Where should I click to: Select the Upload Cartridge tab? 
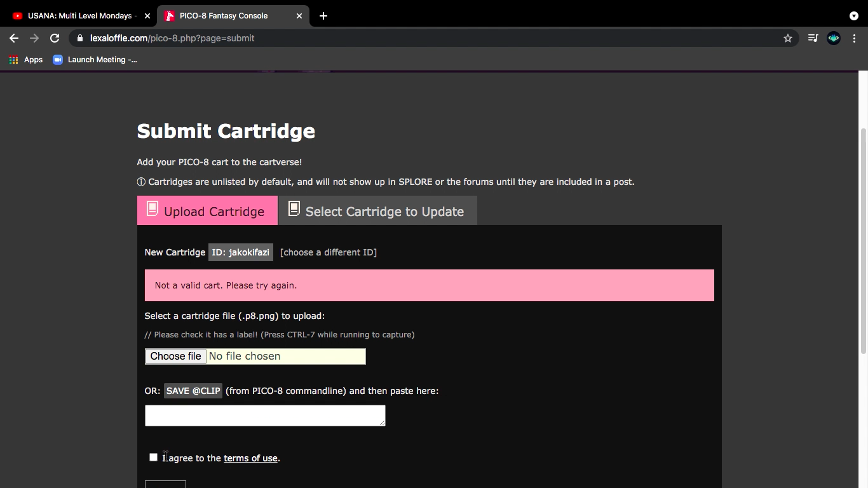pyautogui.click(x=207, y=210)
